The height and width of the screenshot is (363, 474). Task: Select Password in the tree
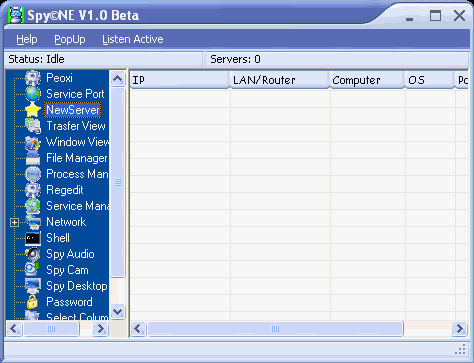[69, 302]
